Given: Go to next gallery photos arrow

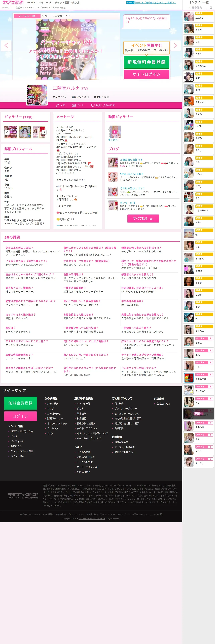Looking at the screenshot, I should [44, 132].
